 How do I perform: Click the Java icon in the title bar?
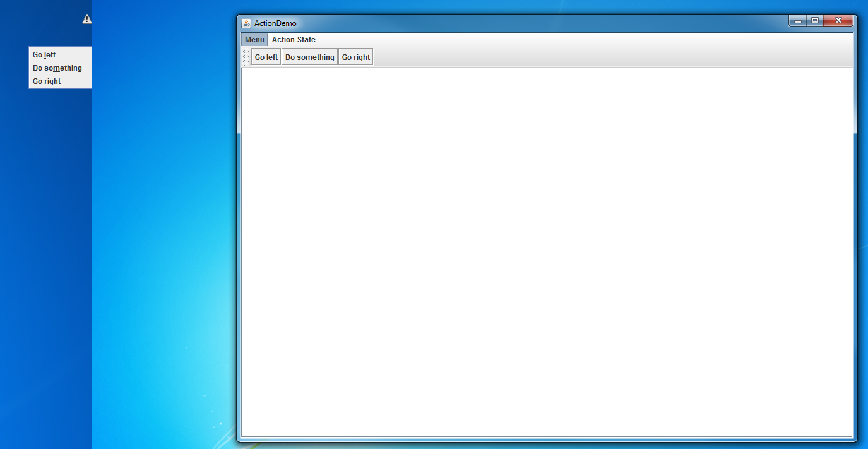click(x=246, y=23)
